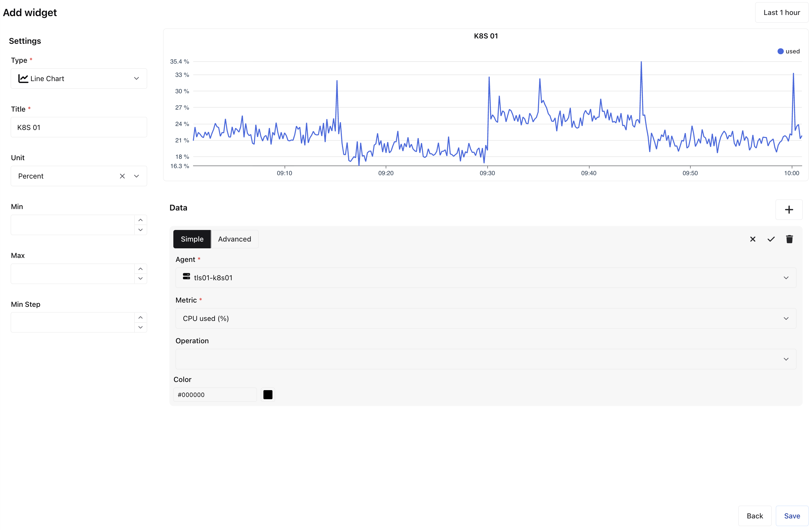Screen dimensions: 812x530
Task: Switch to the Advanced tab
Action: (x=234, y=239)
